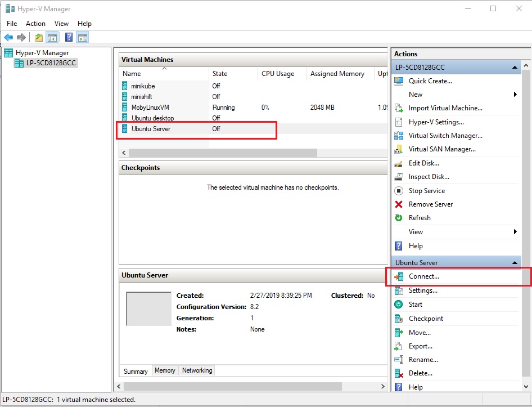Click the Start action for Ubuntu Server
The image size is (532, 407).
coord(415,305)
